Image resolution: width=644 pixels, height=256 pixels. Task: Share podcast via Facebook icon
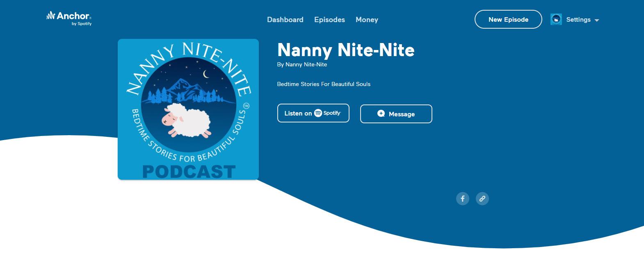tap(463, 199)
